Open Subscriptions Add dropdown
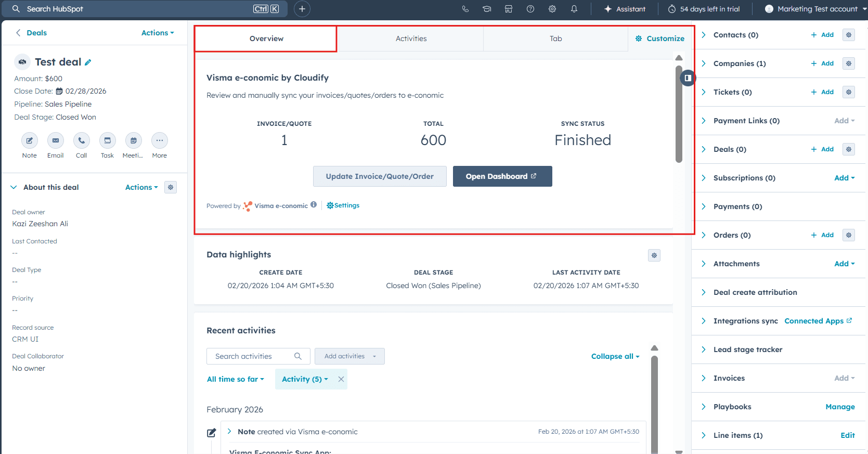The image size is (868, 454). 845,178
